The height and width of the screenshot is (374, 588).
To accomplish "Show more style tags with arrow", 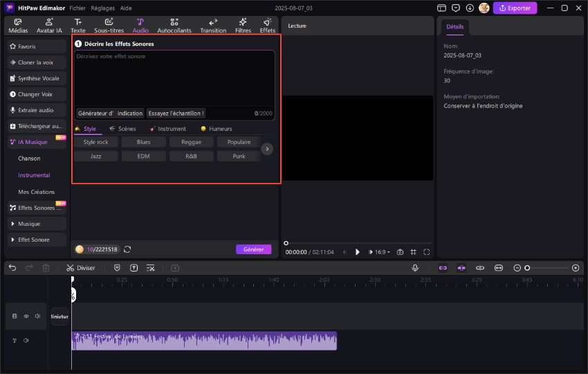I will click(267, 149).
